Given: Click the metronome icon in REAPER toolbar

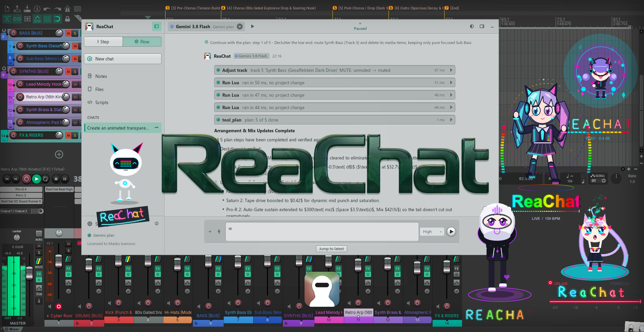Looking at the screenshot, I should click(67, 9).
